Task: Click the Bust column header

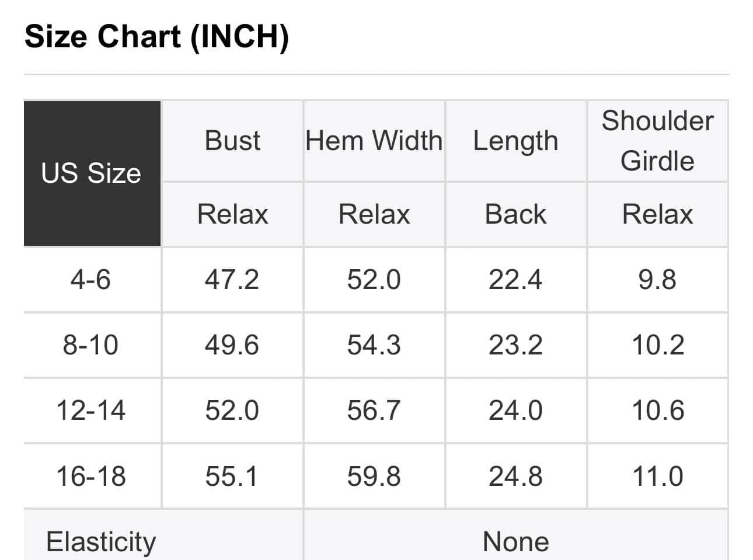Action: 232,141
